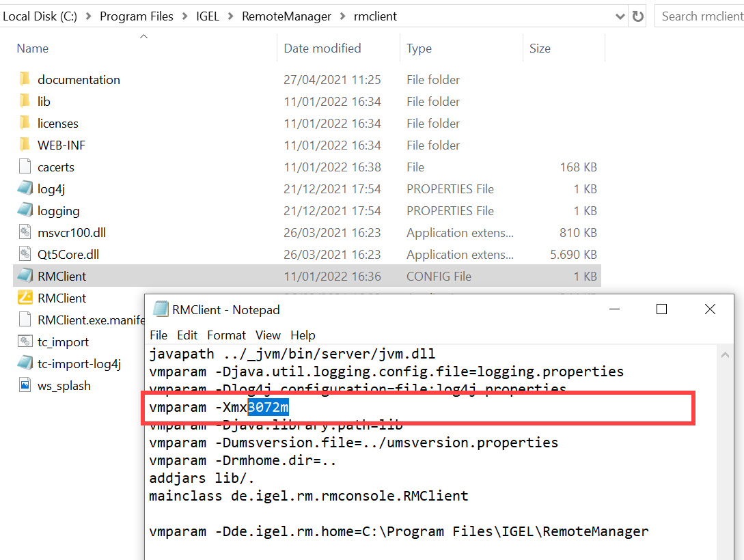This screenshot has width=744, height=560.
Task: Select the log4j properties file icon
Action: pos(25,188)
